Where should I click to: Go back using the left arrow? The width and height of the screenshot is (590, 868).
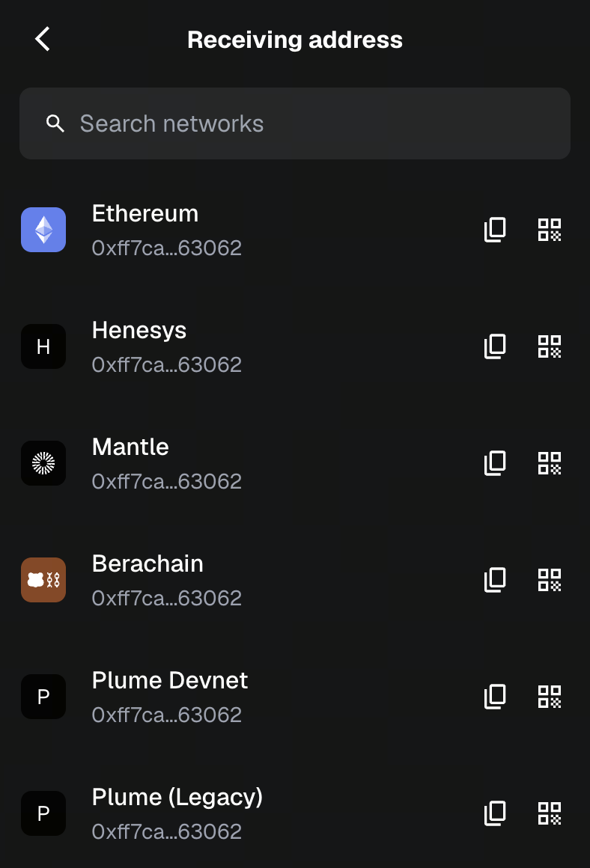point(43,39)
